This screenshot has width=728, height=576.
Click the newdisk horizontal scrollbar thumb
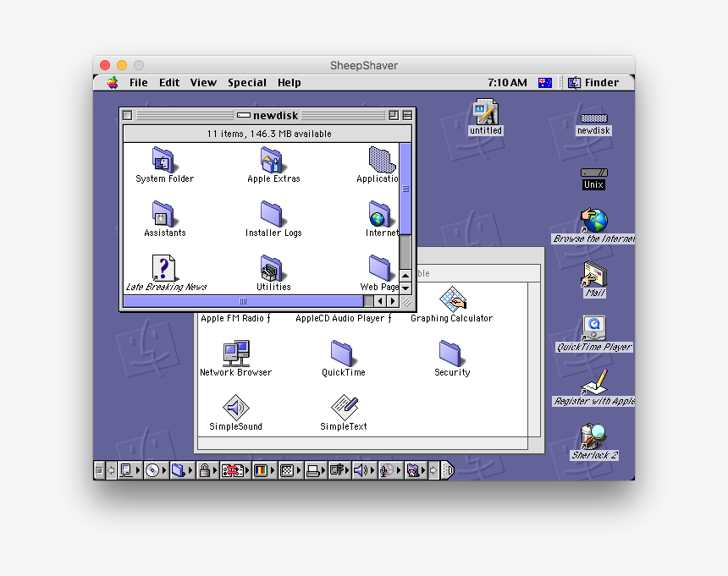coord(243,301)
